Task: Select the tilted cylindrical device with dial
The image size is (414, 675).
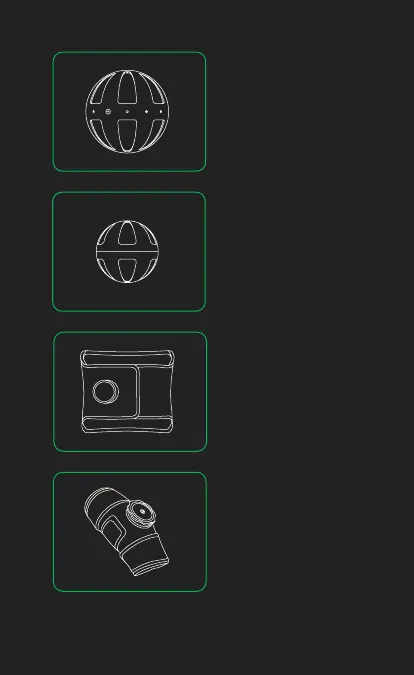Action: (127, 532)
